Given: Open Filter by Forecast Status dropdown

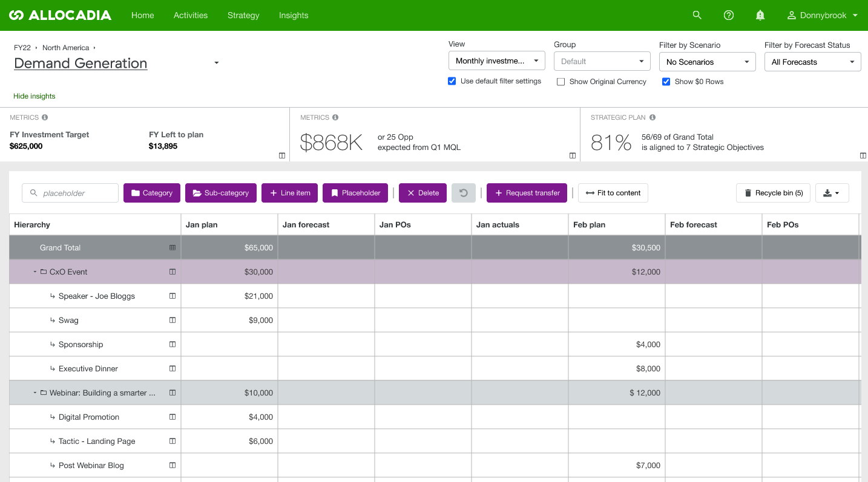Looking at the screenshot, I should coord(813,62).
